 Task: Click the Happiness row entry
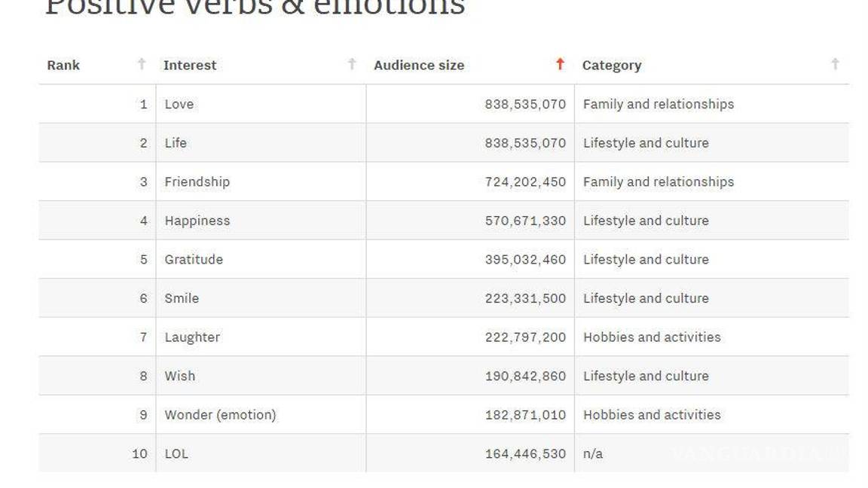[x=197, y=221]
